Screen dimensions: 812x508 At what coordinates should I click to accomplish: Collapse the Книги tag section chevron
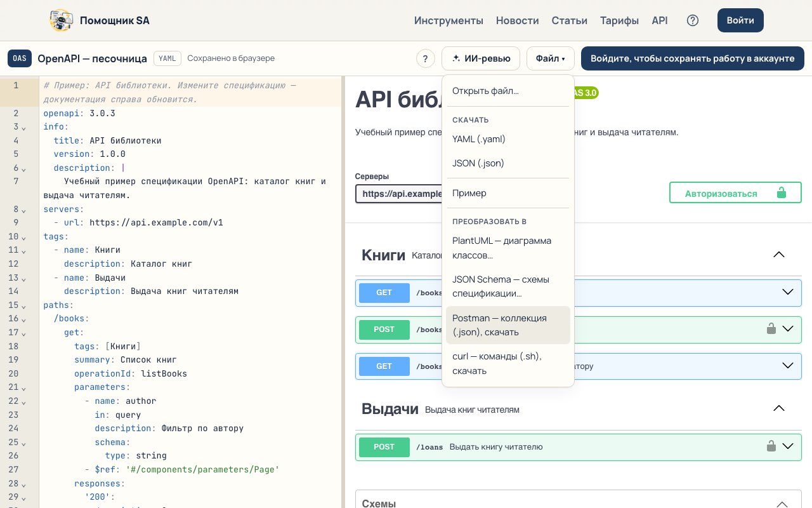(x=779, y=255)
